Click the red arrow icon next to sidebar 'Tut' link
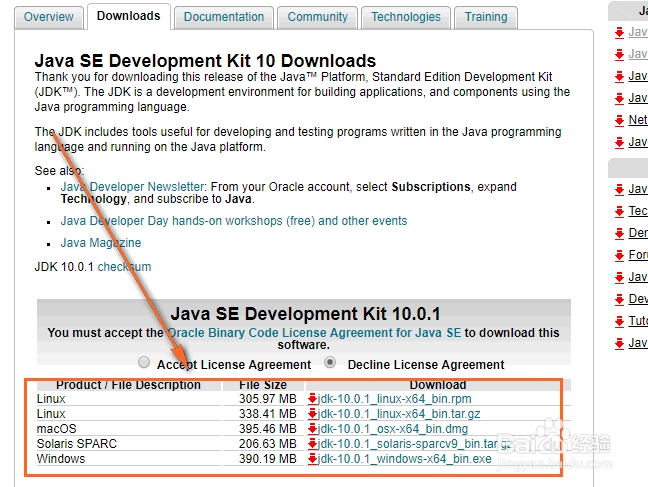The image size is (648, 487). pyautogui.click(x=619, y=321)
